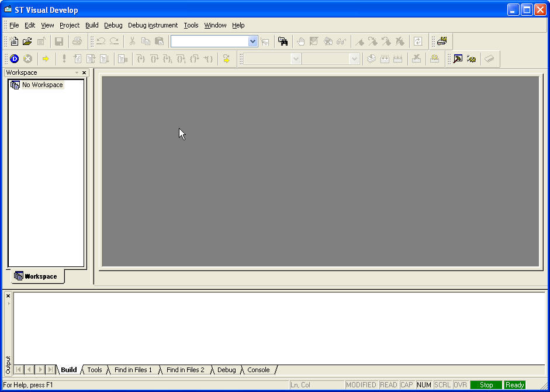Click the MCU configuration gear icon
Viewport: 550px width, 392px height.
[471, 59]
